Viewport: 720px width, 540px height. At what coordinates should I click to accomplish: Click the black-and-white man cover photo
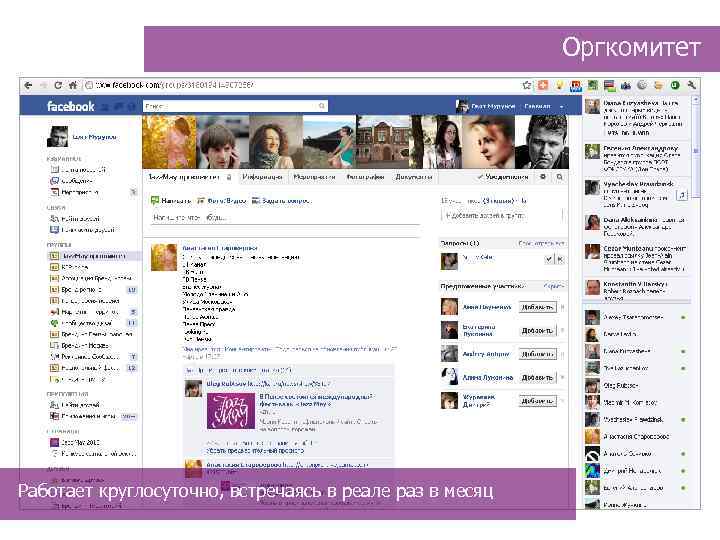click(542, 142)
